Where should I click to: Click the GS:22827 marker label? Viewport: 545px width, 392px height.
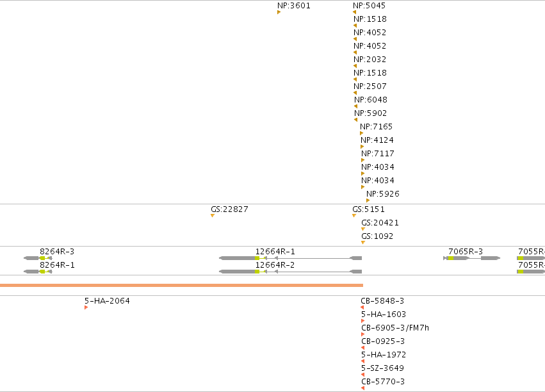[229, 209]
